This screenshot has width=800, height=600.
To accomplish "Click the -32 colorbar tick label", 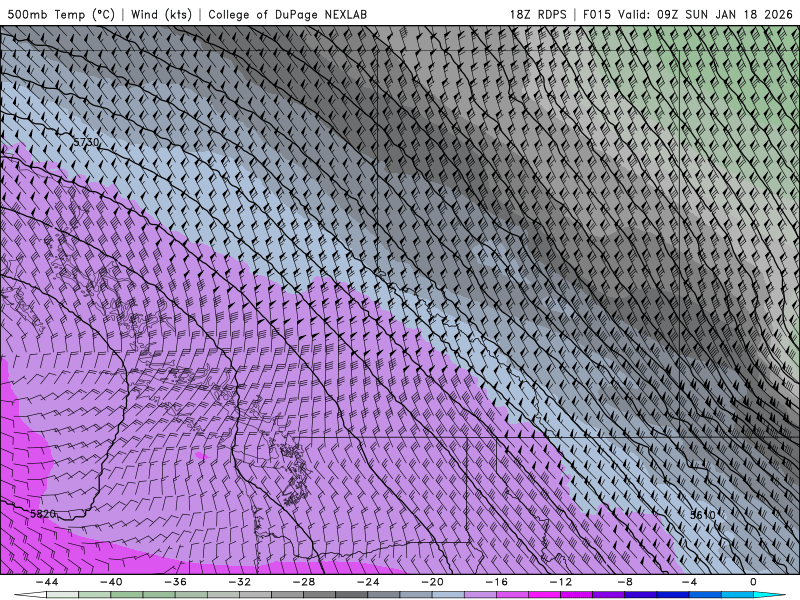I will [x=240, y=582].
